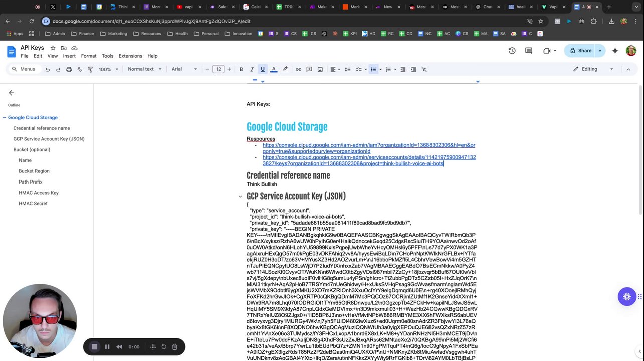Open the highlight color picker
This screenshot has height=361, width=644.
285,69
